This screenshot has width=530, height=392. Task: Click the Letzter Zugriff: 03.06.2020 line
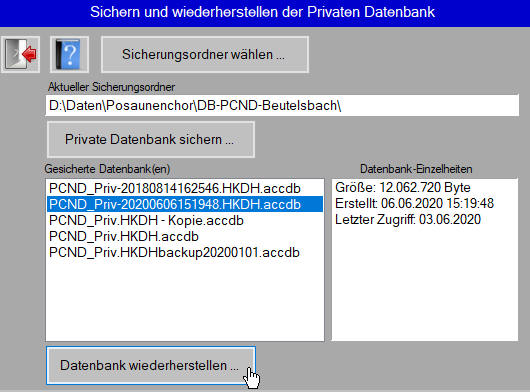point(408,220)
